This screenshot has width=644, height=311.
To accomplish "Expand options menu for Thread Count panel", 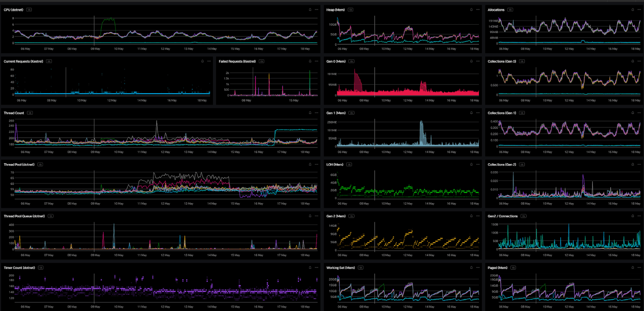I will coord(316,113).
